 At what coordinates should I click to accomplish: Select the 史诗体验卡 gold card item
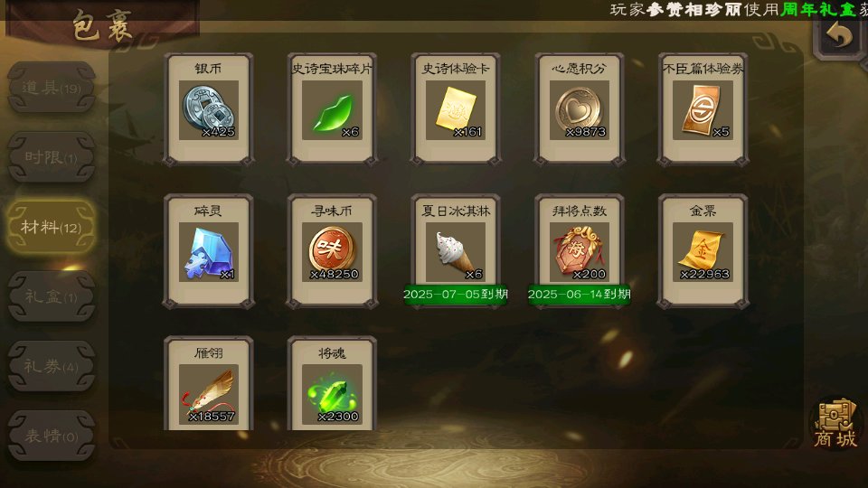[456, 109]
